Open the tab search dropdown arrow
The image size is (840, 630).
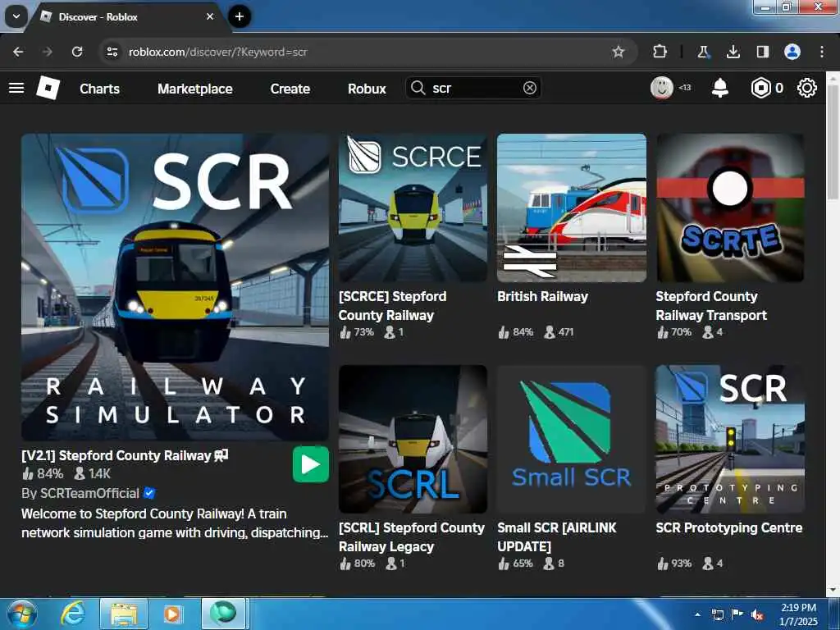coord(16,16)
